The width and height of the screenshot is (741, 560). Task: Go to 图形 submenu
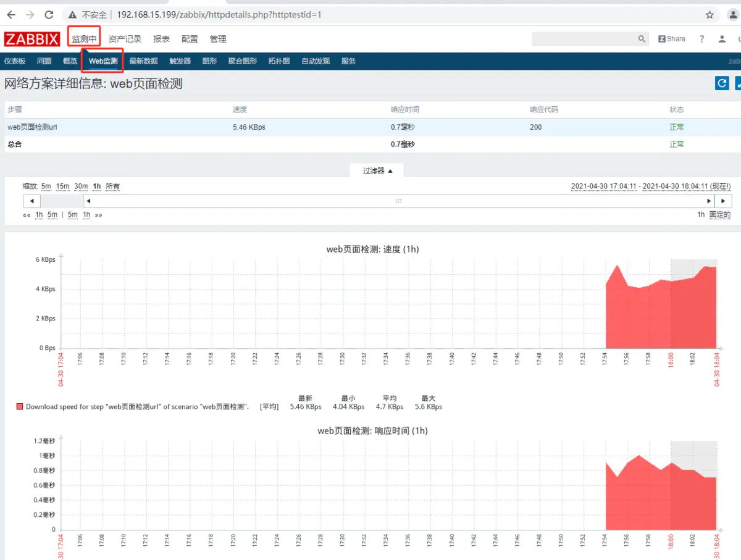point(209,61)
